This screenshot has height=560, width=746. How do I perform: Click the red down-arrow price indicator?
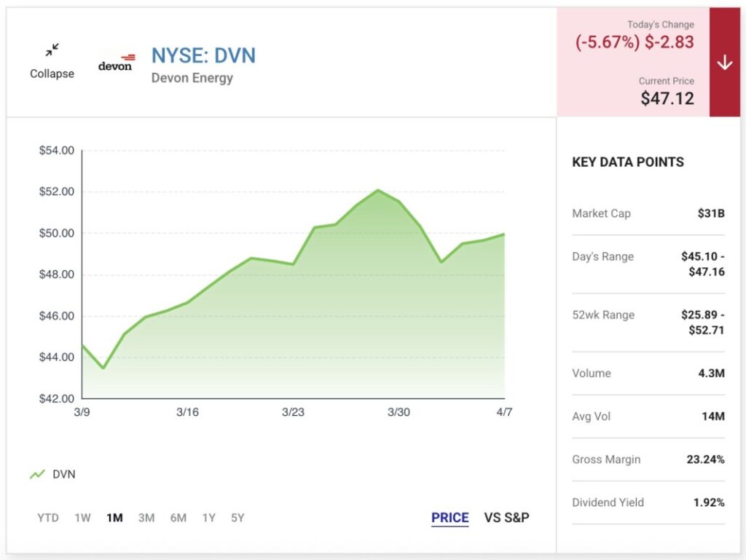click(x=724, y=63)
